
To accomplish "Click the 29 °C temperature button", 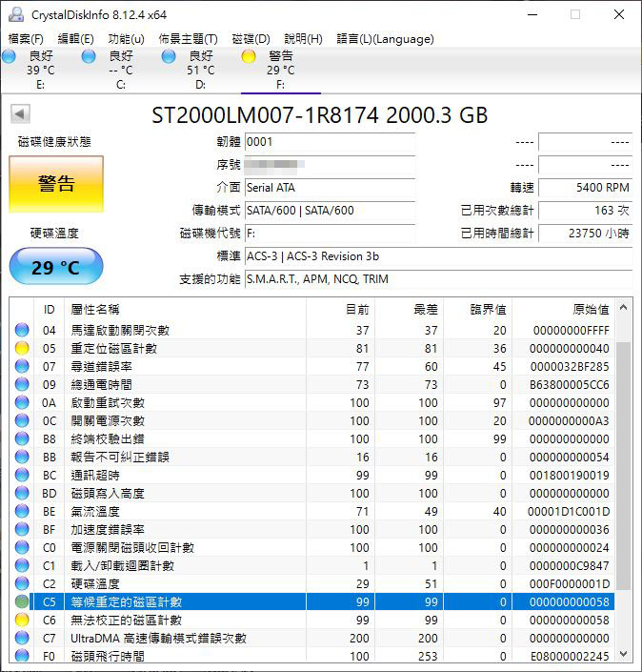I will [56, 267].
